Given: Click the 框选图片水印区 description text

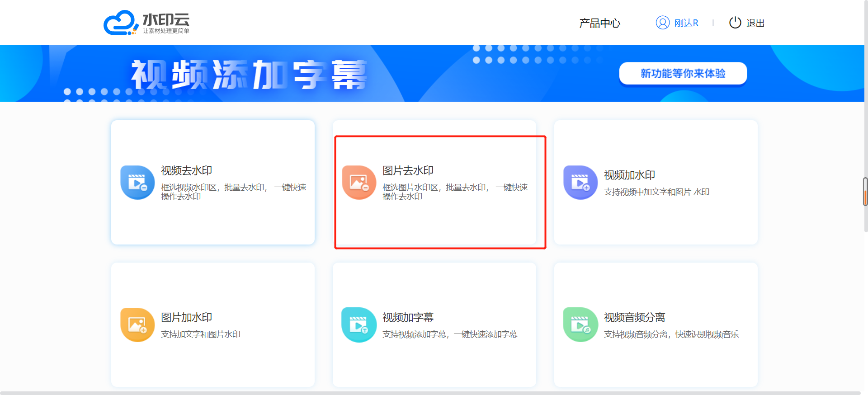Looking at the screenshot, I should pos(455,192).
